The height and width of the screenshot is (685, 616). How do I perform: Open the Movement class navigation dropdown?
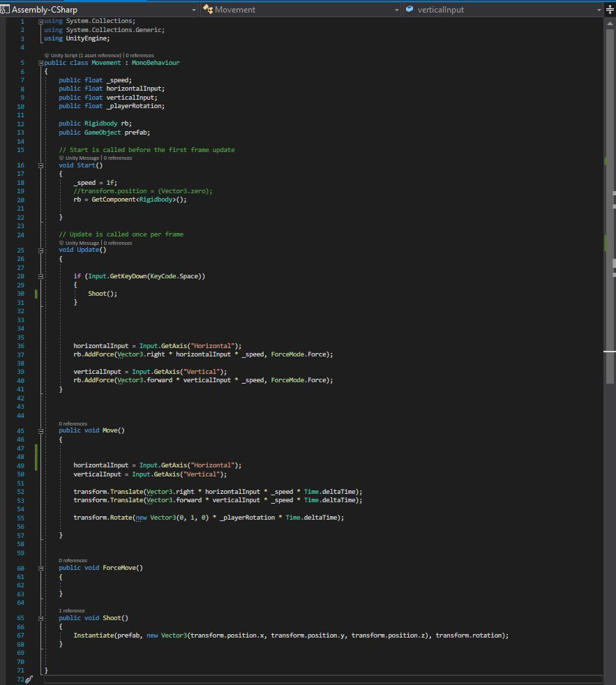tap(301, 10)
